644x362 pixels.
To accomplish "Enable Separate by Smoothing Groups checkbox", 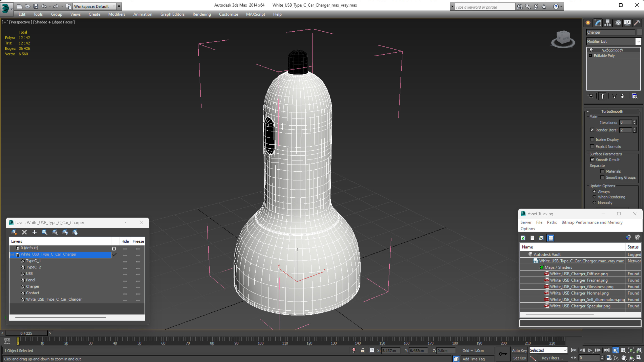I will 602,177.
